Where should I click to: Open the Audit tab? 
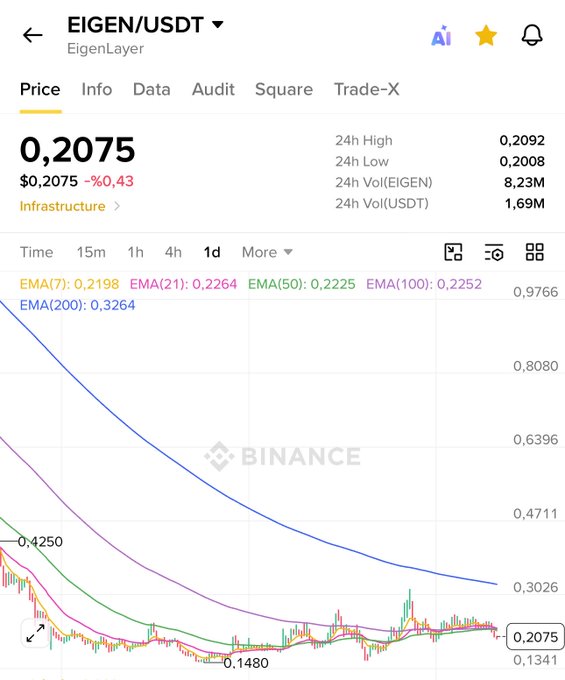tap(213, 89)
